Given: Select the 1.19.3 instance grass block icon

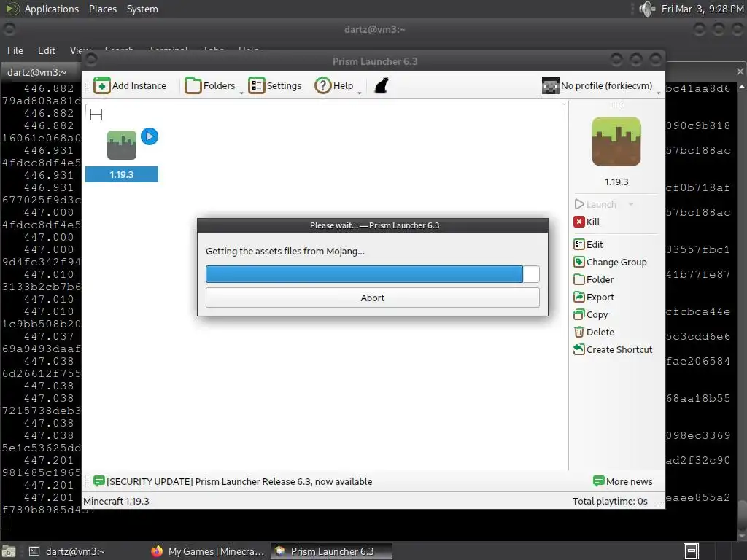Looking at the screenshot, I should [122, 145].
